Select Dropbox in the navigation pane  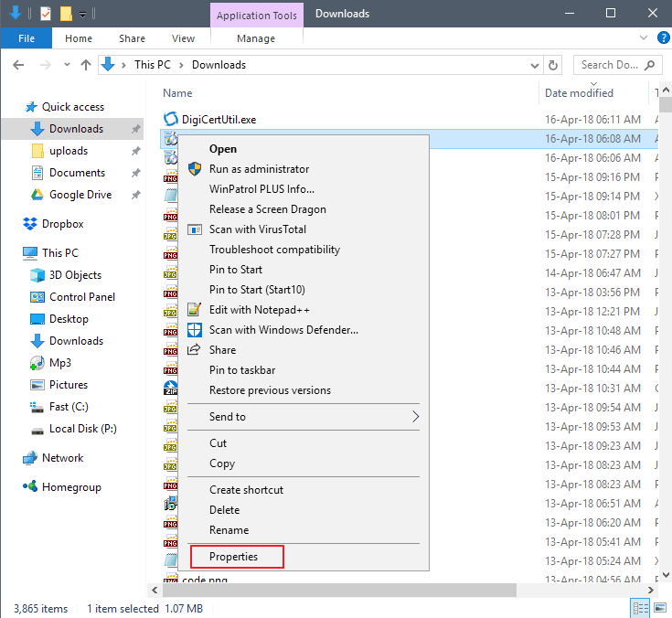pos(62,224)
